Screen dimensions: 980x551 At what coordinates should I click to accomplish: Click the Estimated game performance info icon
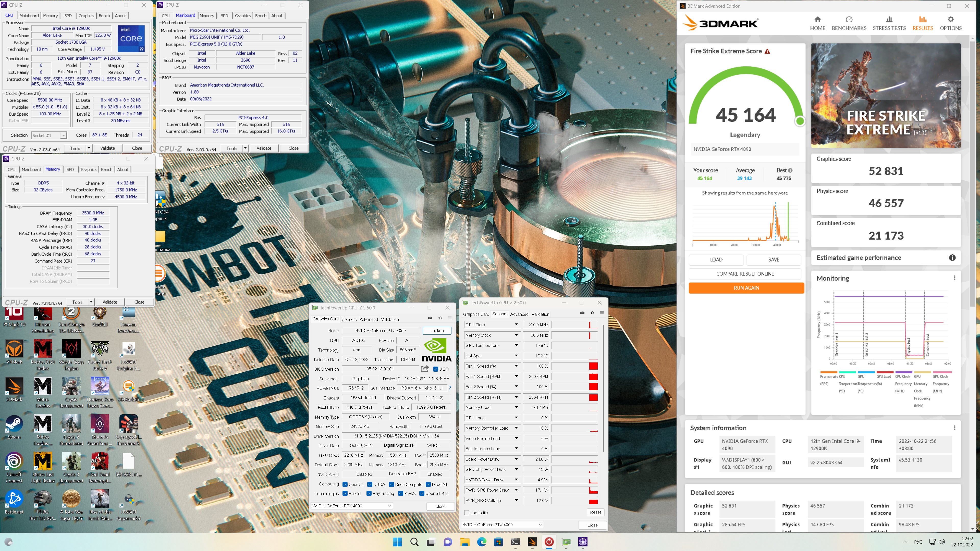pos(952,258)
